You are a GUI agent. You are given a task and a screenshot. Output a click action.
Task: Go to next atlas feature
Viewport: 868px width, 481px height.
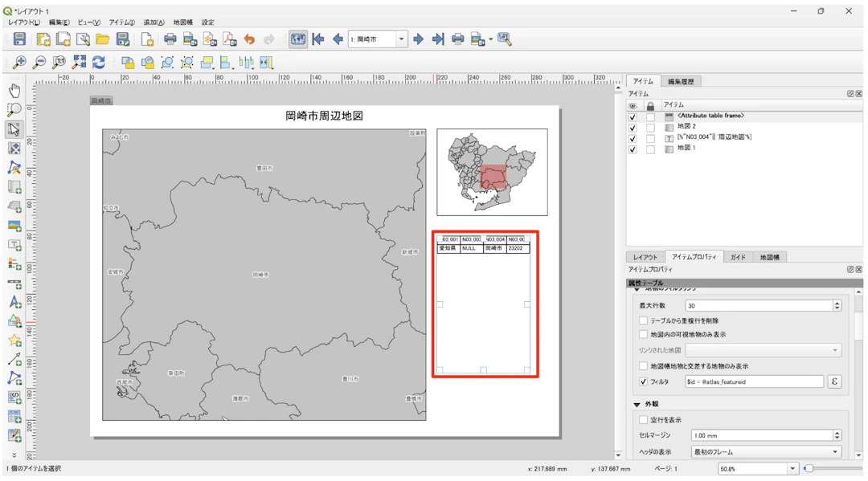[x=418, y=39]
